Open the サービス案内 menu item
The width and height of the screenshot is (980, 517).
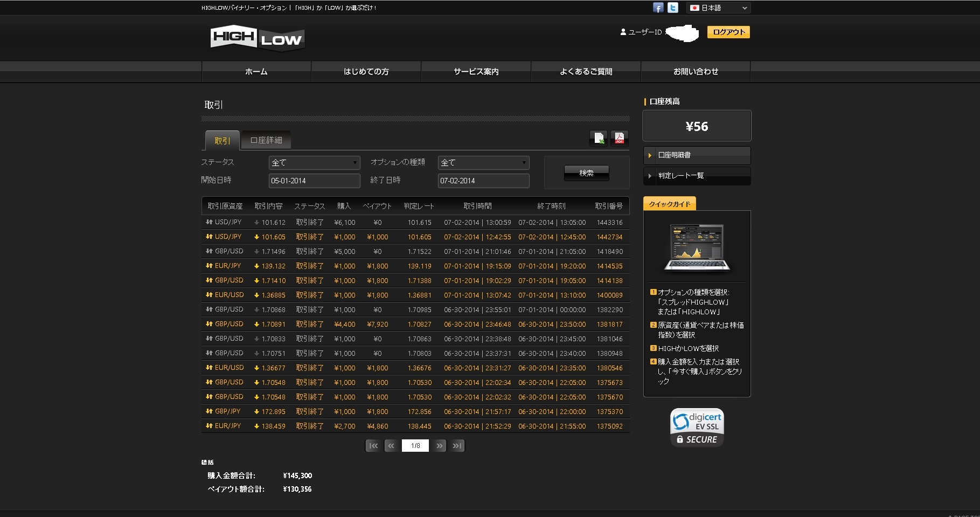coord(476,72)
